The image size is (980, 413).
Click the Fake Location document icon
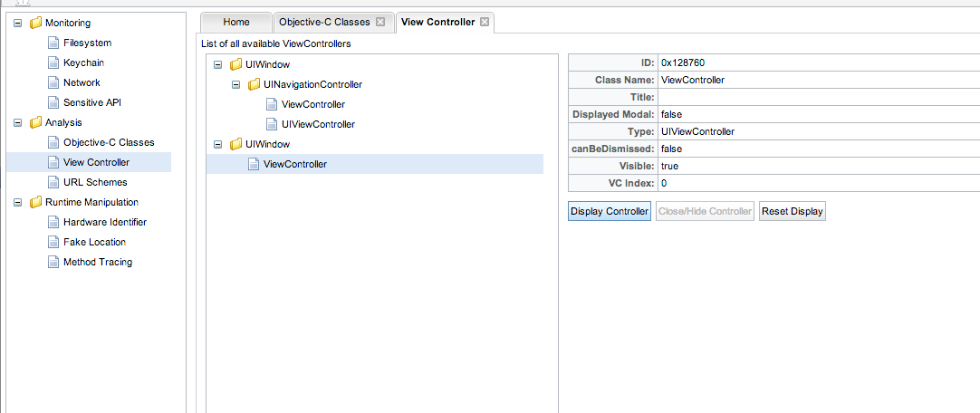pos(54,242)
